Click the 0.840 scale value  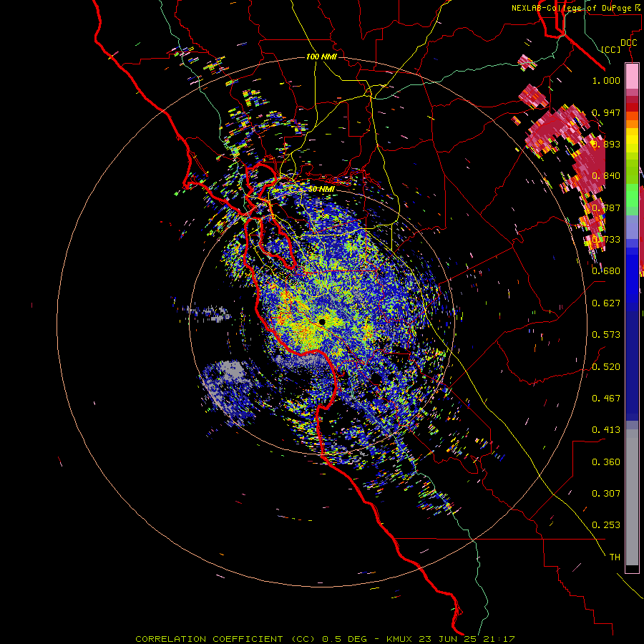click(x=606, y=176)
